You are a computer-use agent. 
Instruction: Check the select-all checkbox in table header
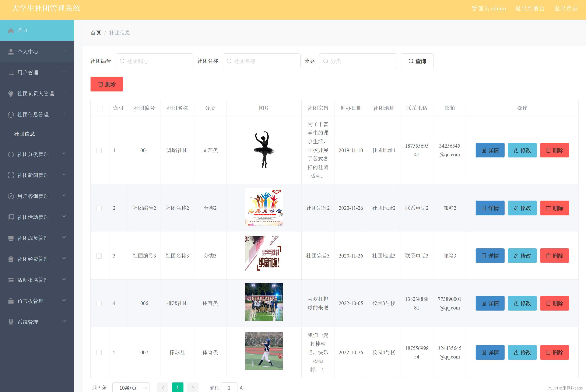(x=100, y=108)
